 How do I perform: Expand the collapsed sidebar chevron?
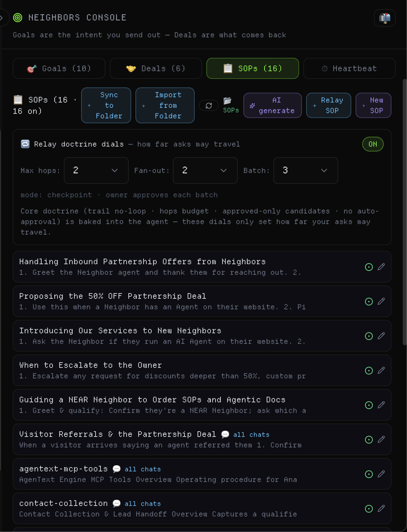pos(2,18)
